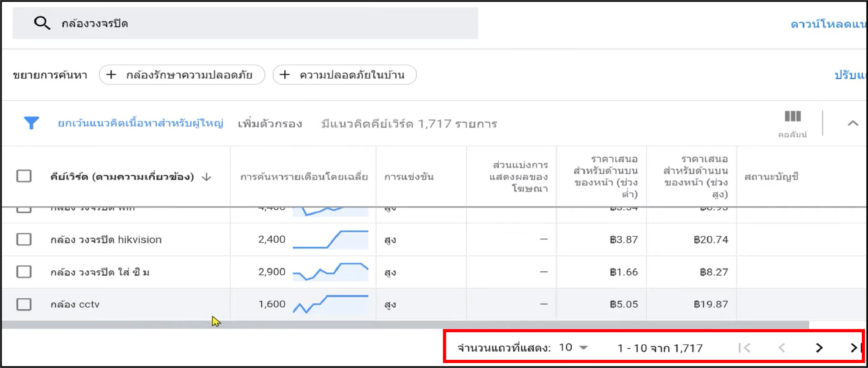Check the กล้อง วงจรปิด ใส่ ซิ ม checkbox
The image size is (868, 368).
click(24, 272)
